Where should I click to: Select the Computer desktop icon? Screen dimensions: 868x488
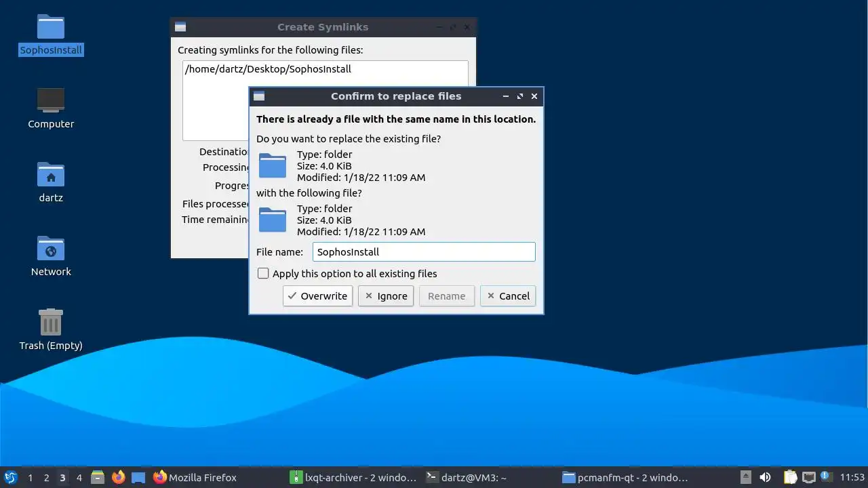(51, 100)
